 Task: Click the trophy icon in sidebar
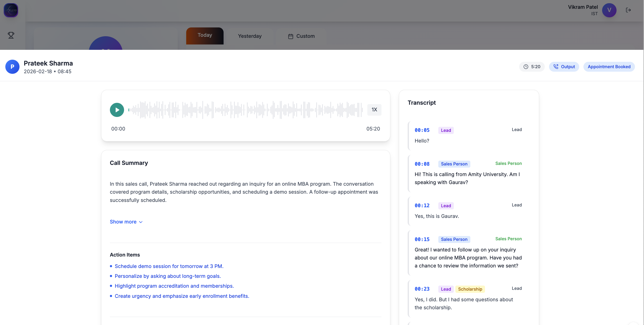[x=11, y=35]
